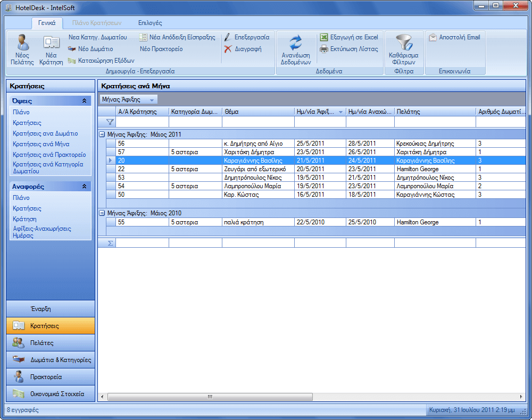Click the Νέα Κράτηση ribbon icon

(x=51, y=43)
